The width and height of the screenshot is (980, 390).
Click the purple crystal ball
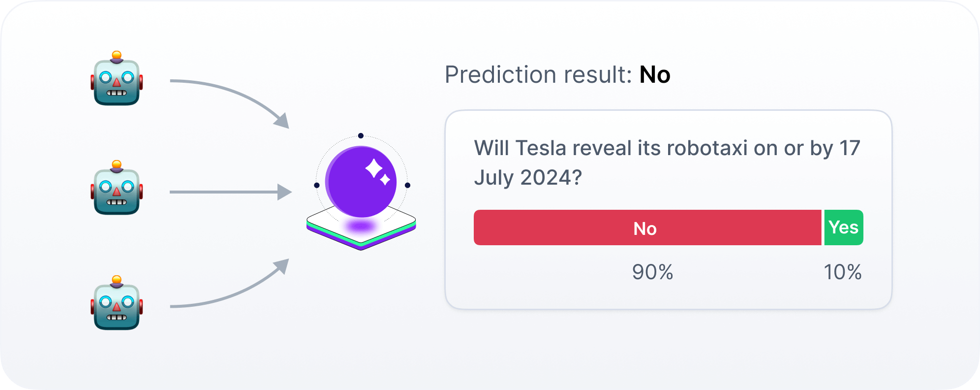(361, 182)
